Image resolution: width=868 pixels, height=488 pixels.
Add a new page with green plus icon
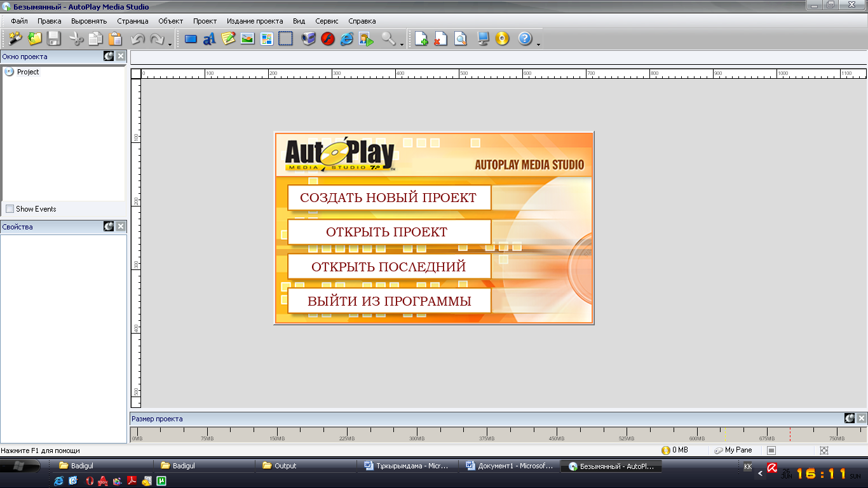coord(422,39)
